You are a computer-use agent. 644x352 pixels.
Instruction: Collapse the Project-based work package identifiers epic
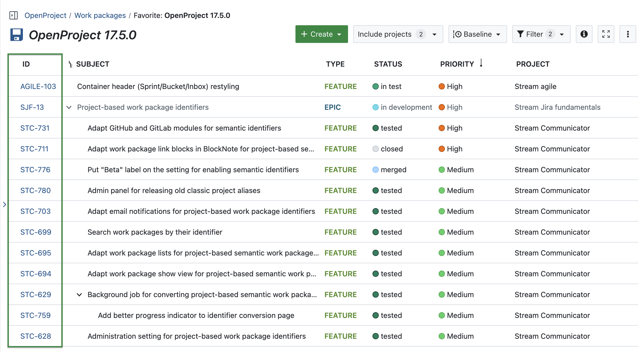point(69,107)
